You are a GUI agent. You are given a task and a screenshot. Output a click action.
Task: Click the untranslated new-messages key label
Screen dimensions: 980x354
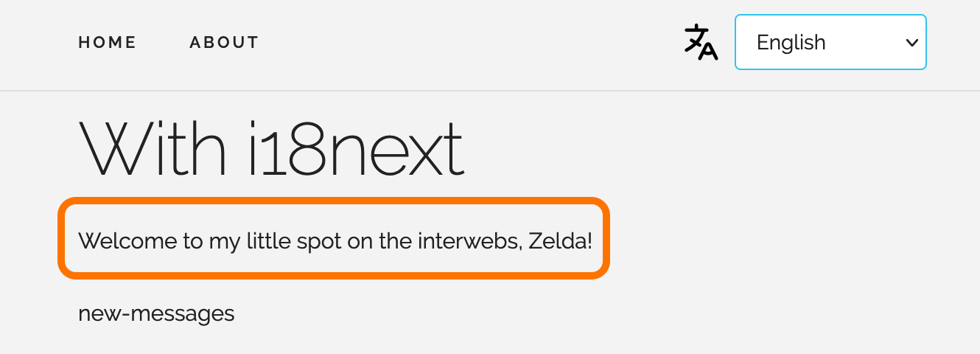(x=156, y=314)
